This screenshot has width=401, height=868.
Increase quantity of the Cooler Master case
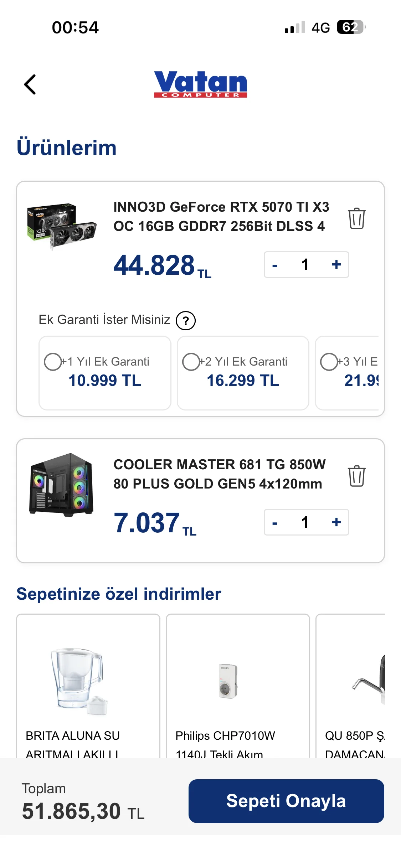336,522
